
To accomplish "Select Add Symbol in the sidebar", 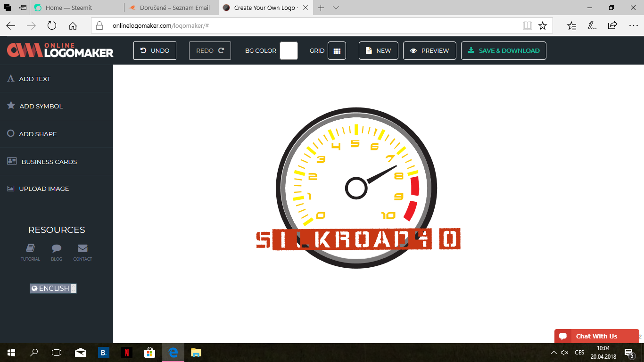I will [41, 106].
